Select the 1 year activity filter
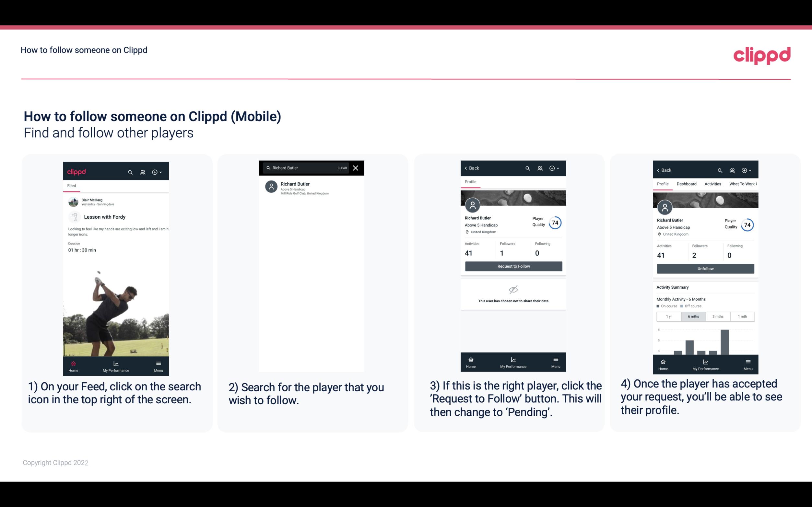 (668, 316)
